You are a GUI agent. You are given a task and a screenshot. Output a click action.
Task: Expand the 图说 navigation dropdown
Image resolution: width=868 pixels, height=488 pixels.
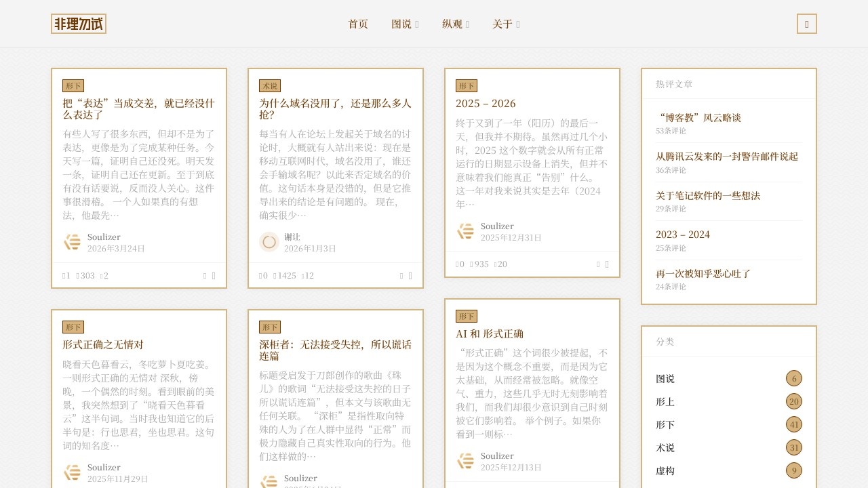[404, 24]
